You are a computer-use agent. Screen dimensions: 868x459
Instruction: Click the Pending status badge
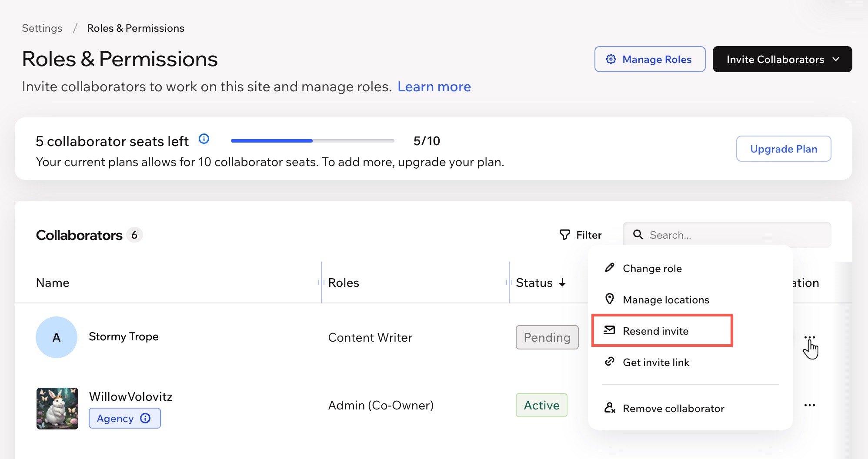coord(547,337)
